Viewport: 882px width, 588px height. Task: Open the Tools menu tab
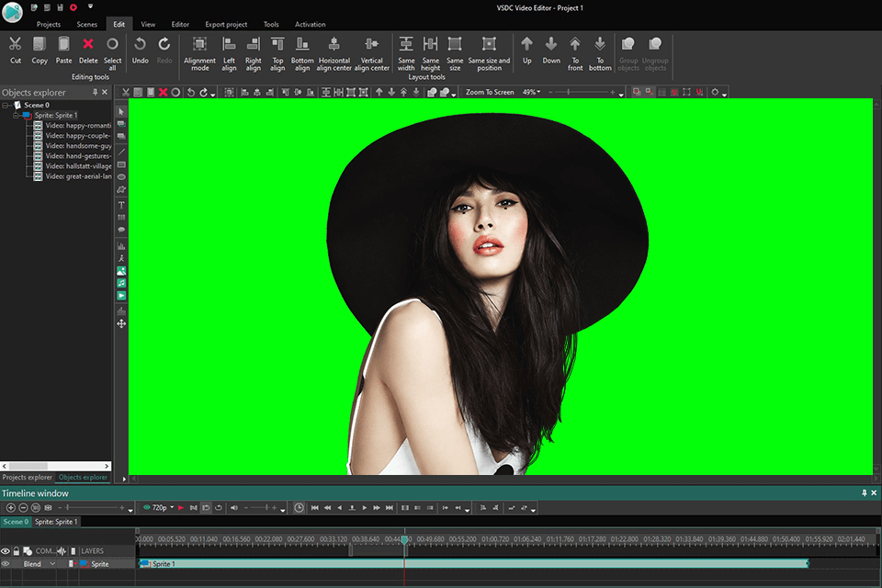point(271,24)
